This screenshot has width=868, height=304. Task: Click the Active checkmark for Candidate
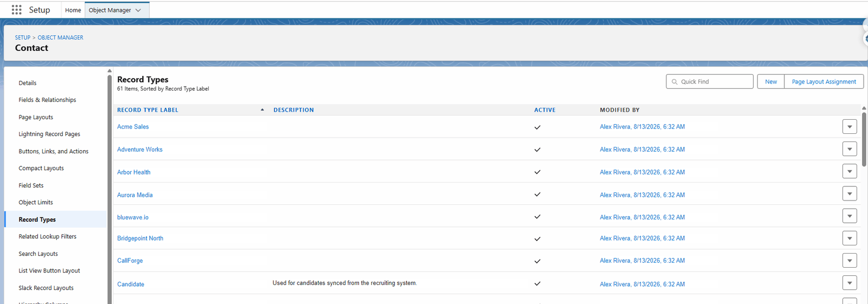[x=537, y=283]
